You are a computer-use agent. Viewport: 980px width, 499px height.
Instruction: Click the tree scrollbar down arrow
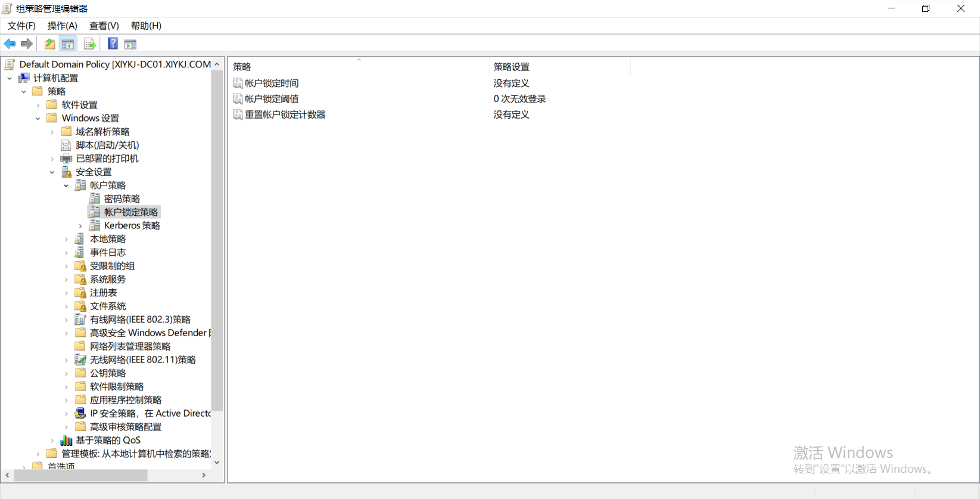[217, 462]
